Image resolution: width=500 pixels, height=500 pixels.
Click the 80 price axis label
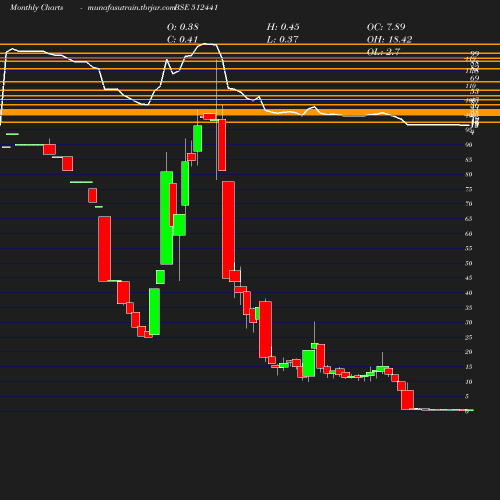click(x=469, y=174)
